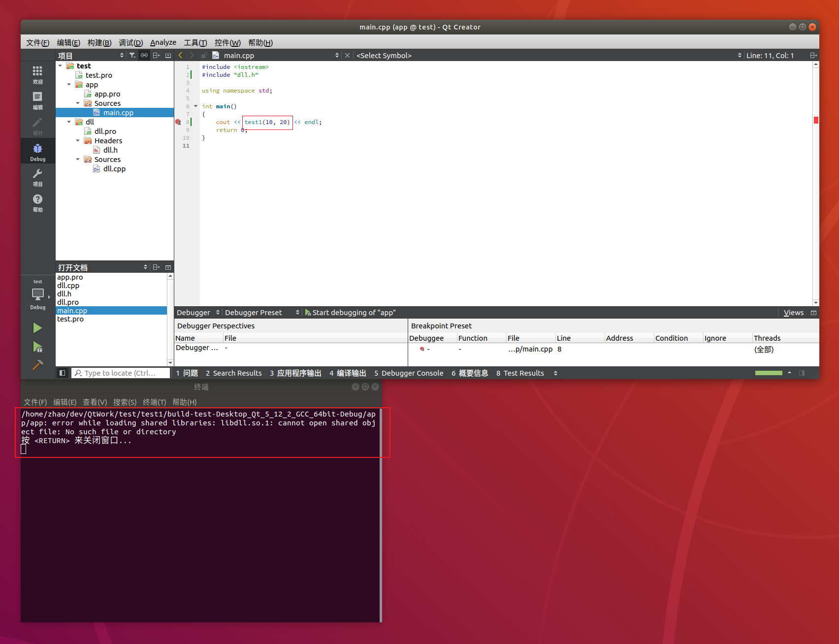Collapse the Headers folder
Screen dimensions: 839x644
tap(78, 141)
